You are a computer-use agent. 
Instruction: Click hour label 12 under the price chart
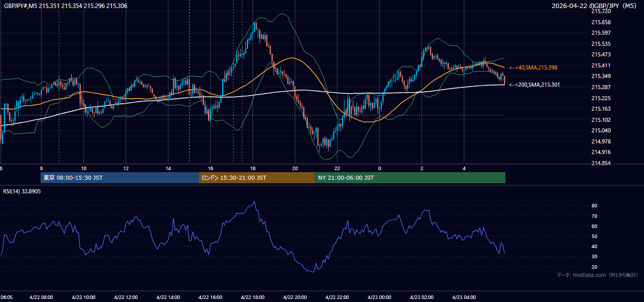[126, 169]
